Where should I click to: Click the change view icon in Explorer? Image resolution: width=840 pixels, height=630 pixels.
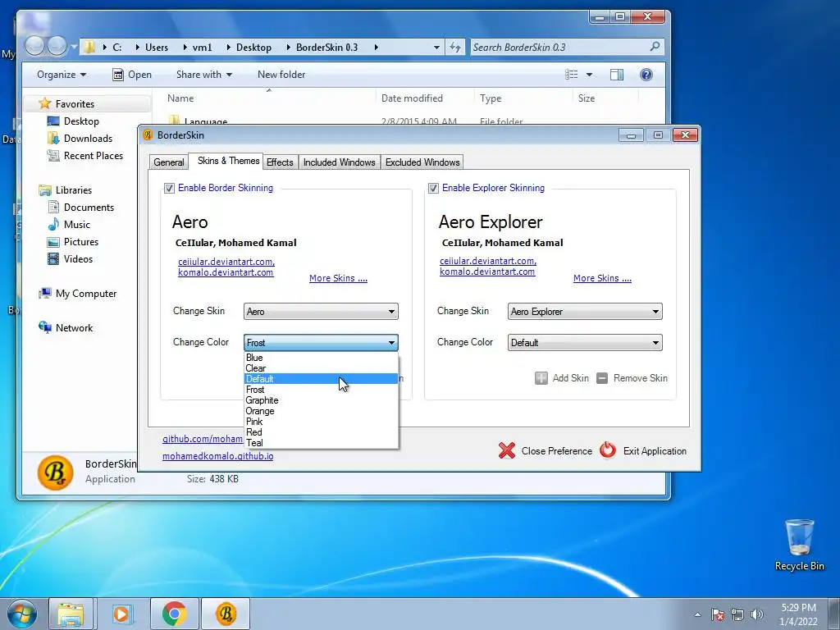[x=572, y=75]
